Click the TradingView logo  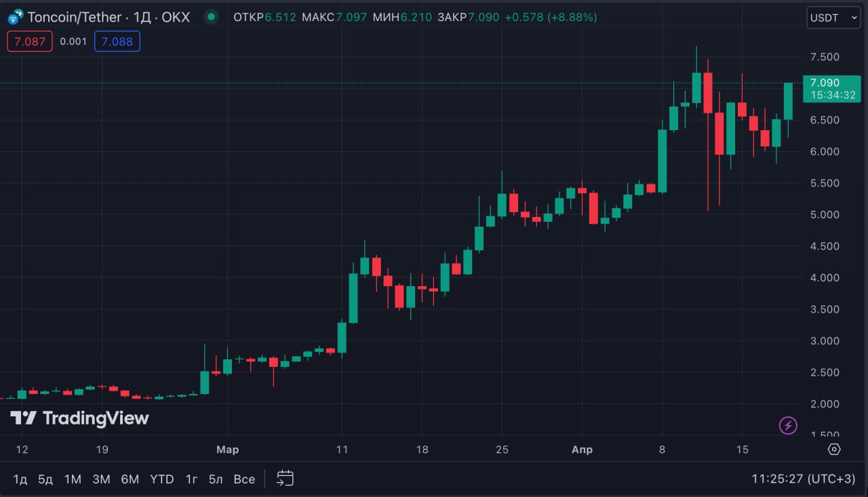[x=79, y=418]
